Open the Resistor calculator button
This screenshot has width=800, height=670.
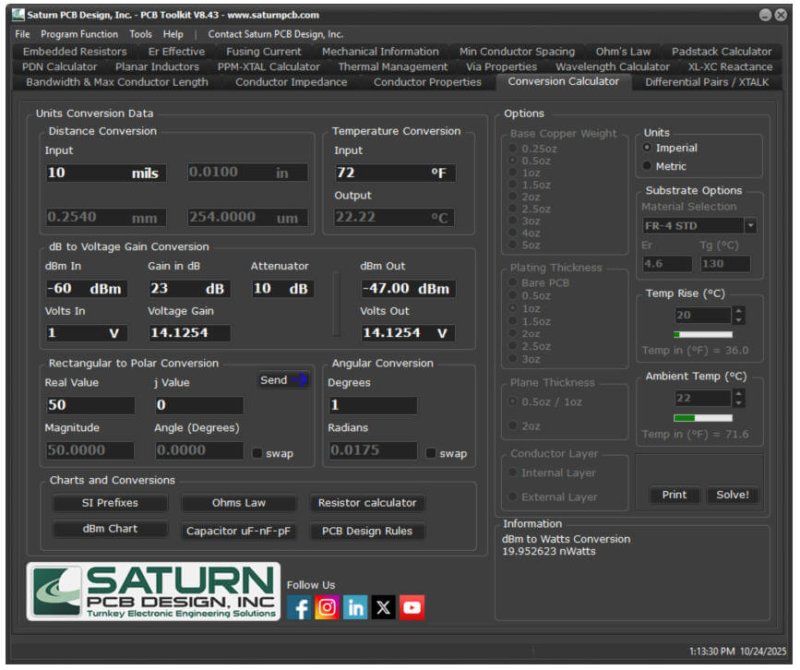[367, 503]
